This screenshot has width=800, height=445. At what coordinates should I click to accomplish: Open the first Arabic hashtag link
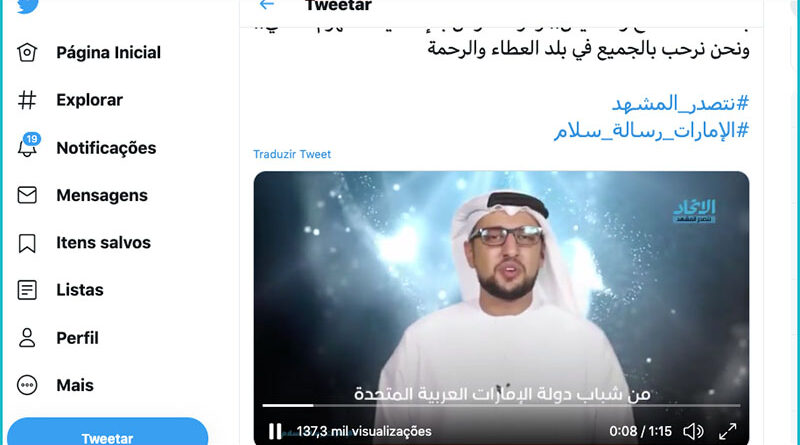point(680,103)
